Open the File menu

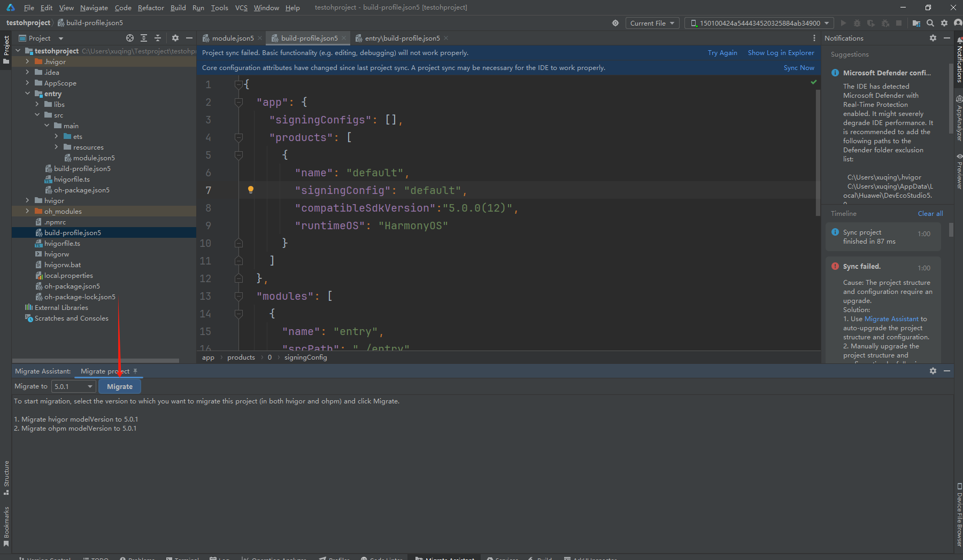click(x=29, y=7)
